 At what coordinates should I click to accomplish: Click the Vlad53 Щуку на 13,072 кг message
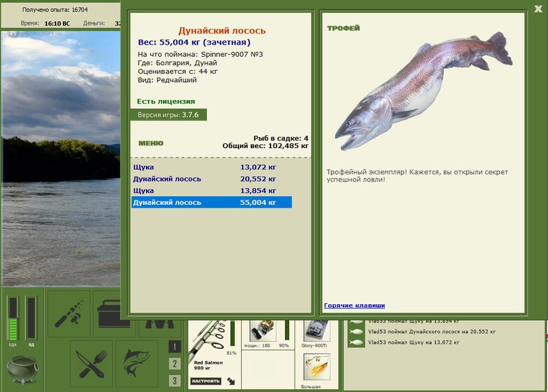(414, 343)
